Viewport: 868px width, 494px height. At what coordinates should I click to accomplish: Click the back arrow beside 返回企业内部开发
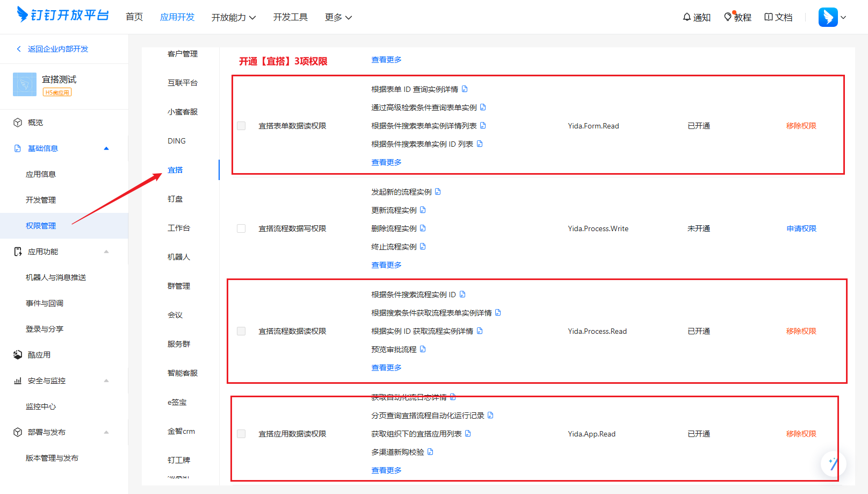click(x=19, y=49)
